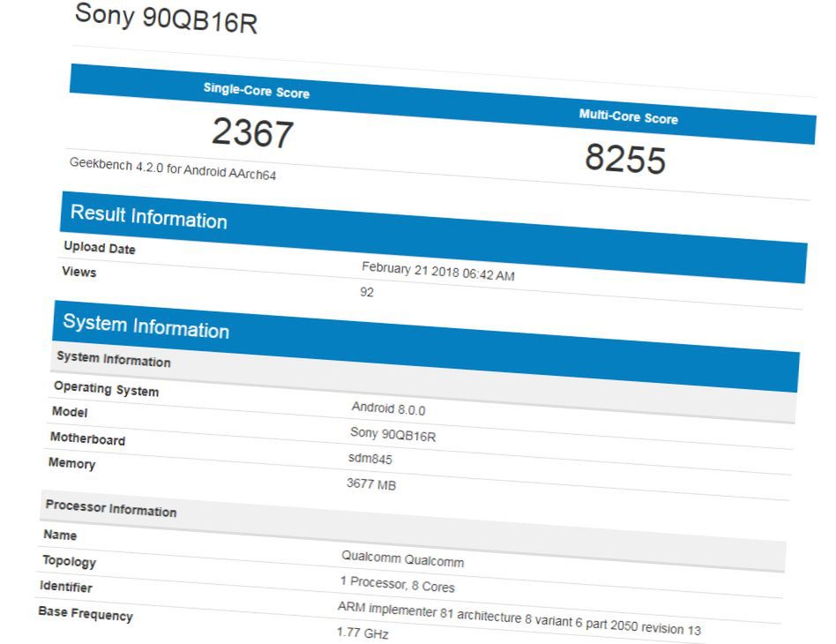Viewport: 836px width, 644px height.
Task: Click the Qualcomm Qualcomm value
Action: [402, 558]
